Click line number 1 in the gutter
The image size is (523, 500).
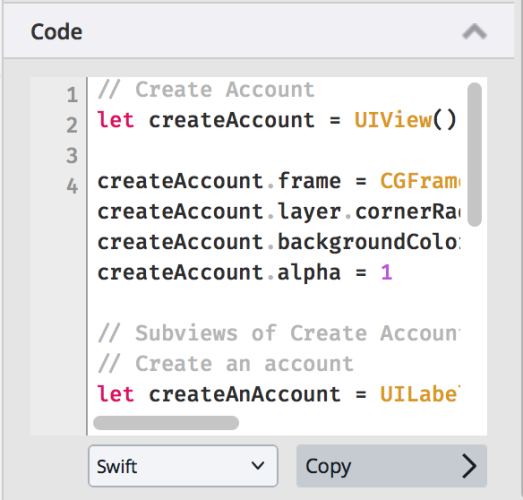point(72,95)
